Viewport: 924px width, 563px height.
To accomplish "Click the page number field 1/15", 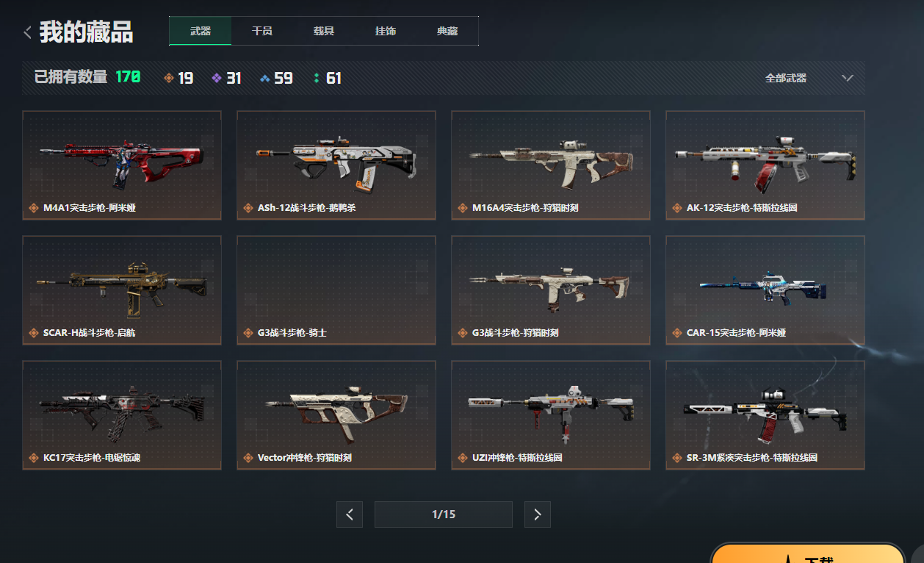I will [444, 514].
